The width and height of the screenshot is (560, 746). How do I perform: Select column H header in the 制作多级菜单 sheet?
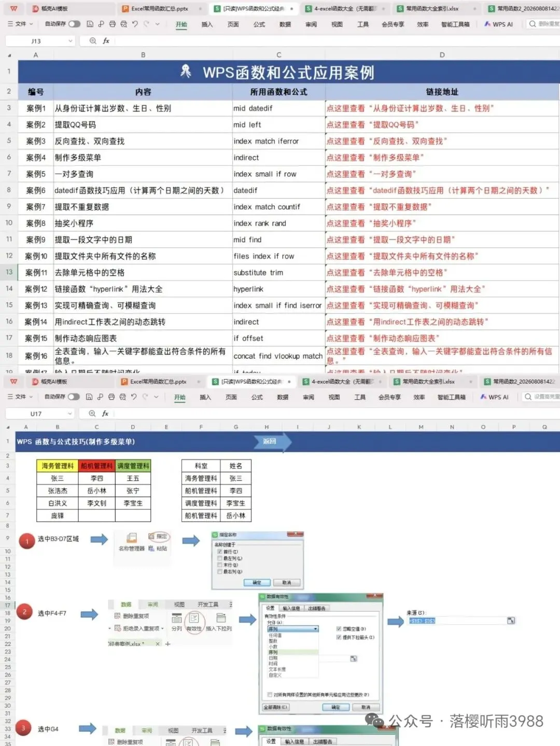click(x=267, y=427)
